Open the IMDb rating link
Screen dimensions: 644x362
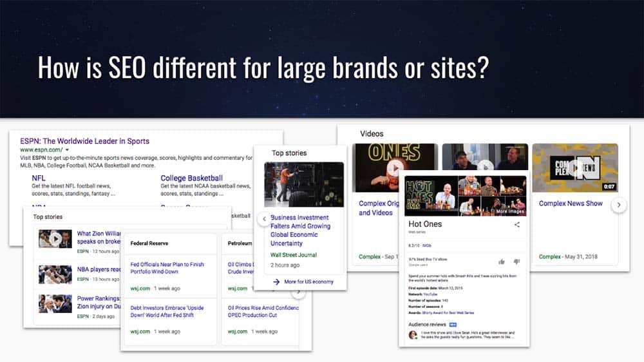click(426, 245)
